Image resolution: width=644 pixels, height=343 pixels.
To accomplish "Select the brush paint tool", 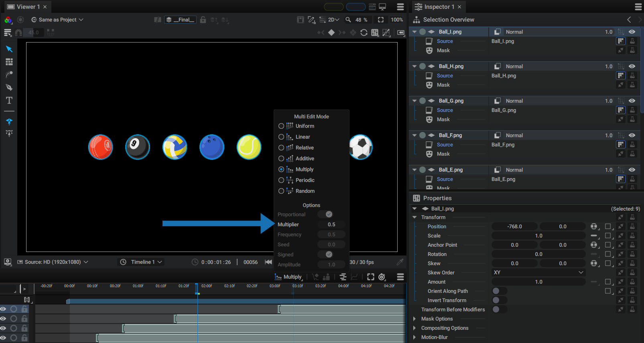I will pyautogui.click(x=9, y=75).
